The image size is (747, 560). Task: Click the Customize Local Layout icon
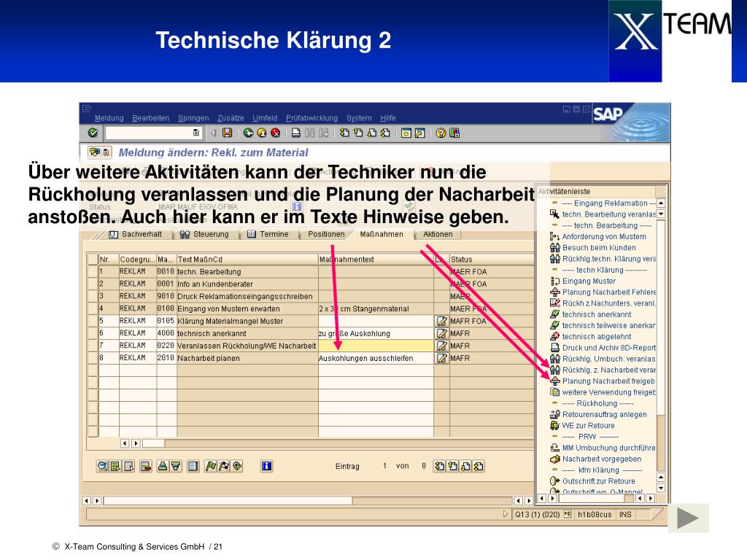pyautogui.click(x=454, y=133)
